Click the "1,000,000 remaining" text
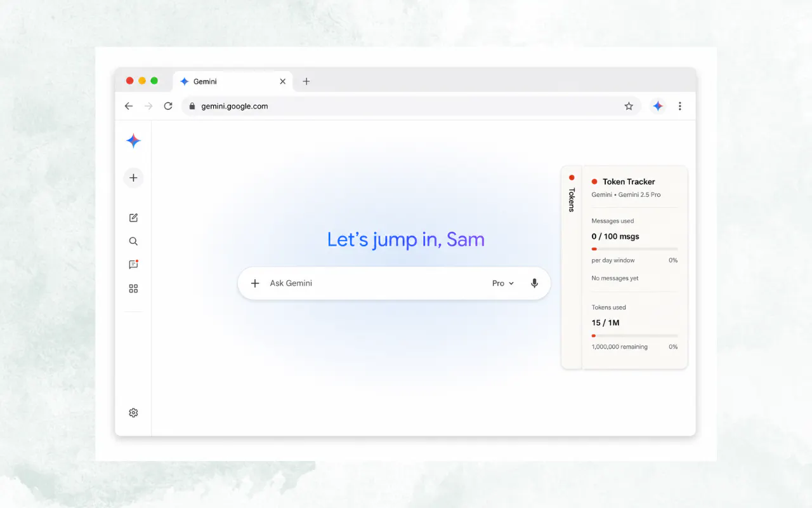Image resolution: width=812 pixels, height=508 pixels. coord(620,347)
